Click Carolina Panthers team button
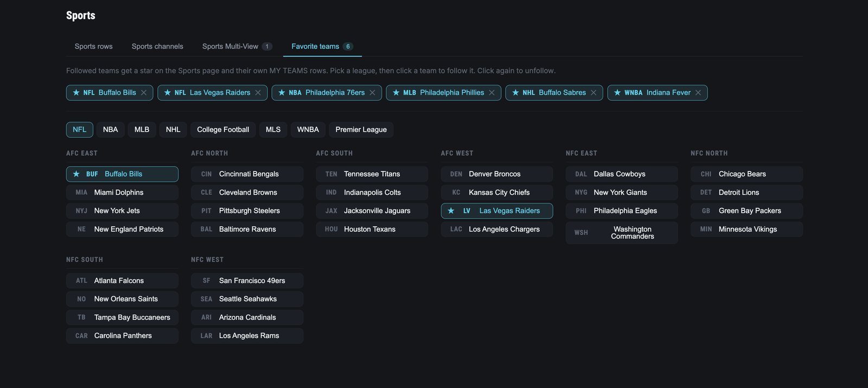 122,336
